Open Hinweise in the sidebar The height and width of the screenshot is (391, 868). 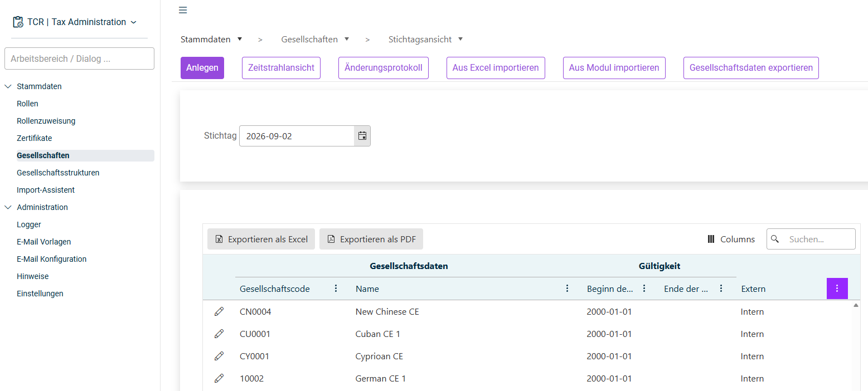coord(32,276)
